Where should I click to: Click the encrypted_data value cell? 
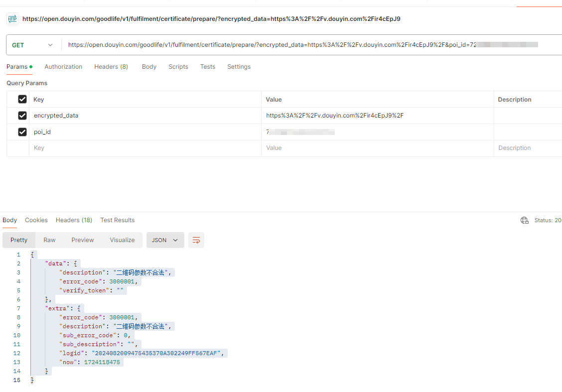pos(377,116)
